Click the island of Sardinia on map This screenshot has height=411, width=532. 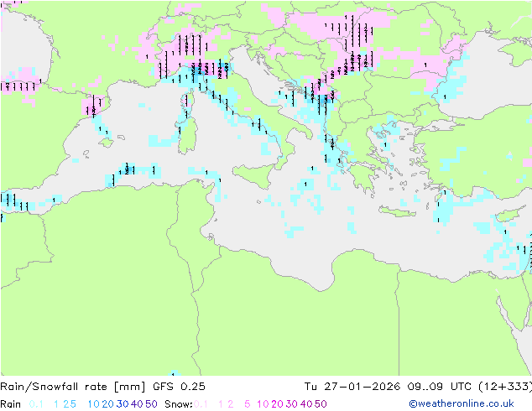[x=188, y=136]
